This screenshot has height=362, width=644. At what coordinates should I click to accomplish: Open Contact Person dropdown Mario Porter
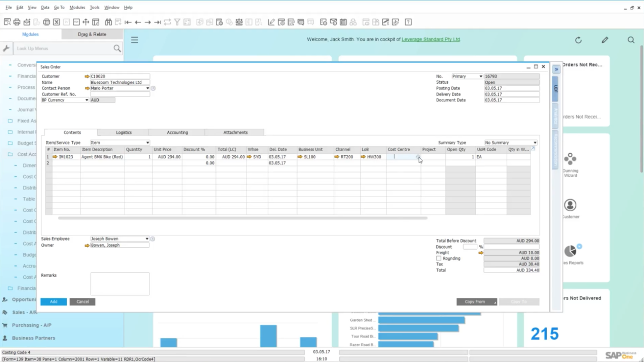pyautogui.click(x=148, y=88)
